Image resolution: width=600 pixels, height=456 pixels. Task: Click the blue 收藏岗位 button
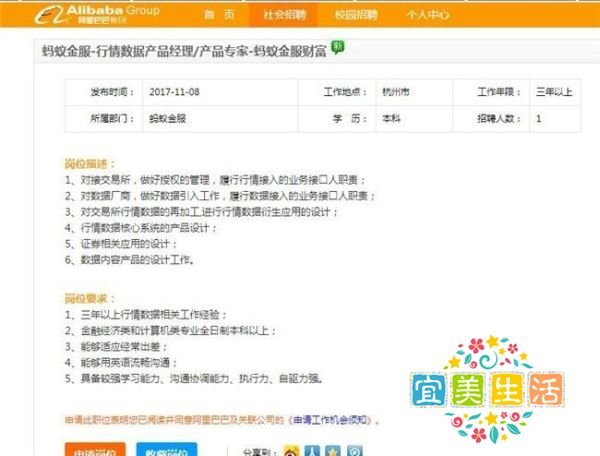167,450
